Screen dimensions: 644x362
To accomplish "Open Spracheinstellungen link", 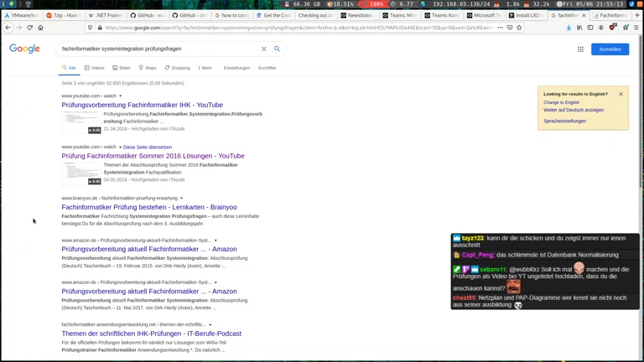I will click(x=564, y=121).
